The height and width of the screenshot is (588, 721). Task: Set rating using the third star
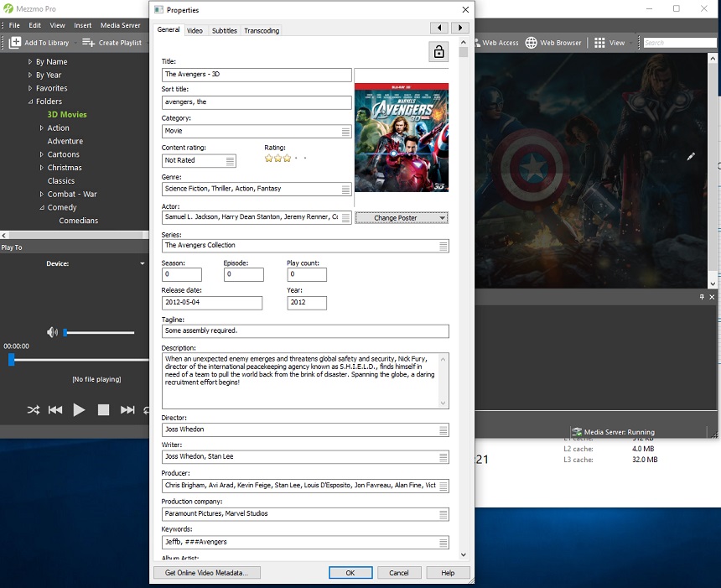[287, 159]
